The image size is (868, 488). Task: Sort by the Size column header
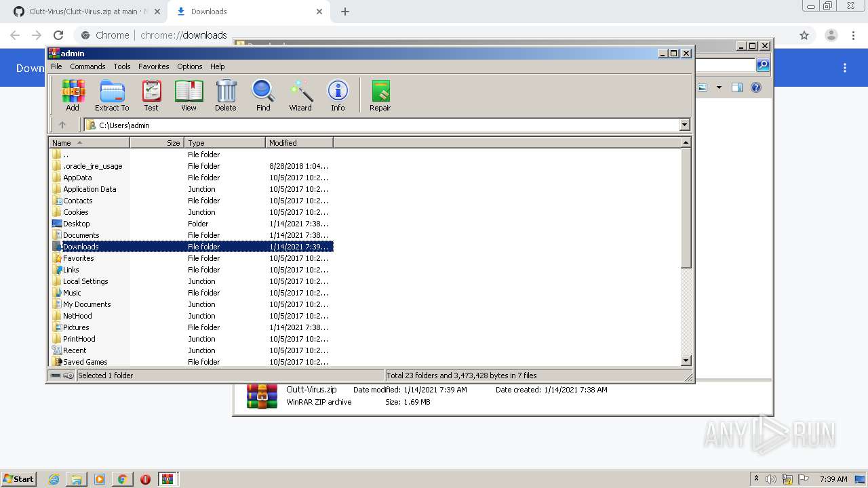coord(157,143)
